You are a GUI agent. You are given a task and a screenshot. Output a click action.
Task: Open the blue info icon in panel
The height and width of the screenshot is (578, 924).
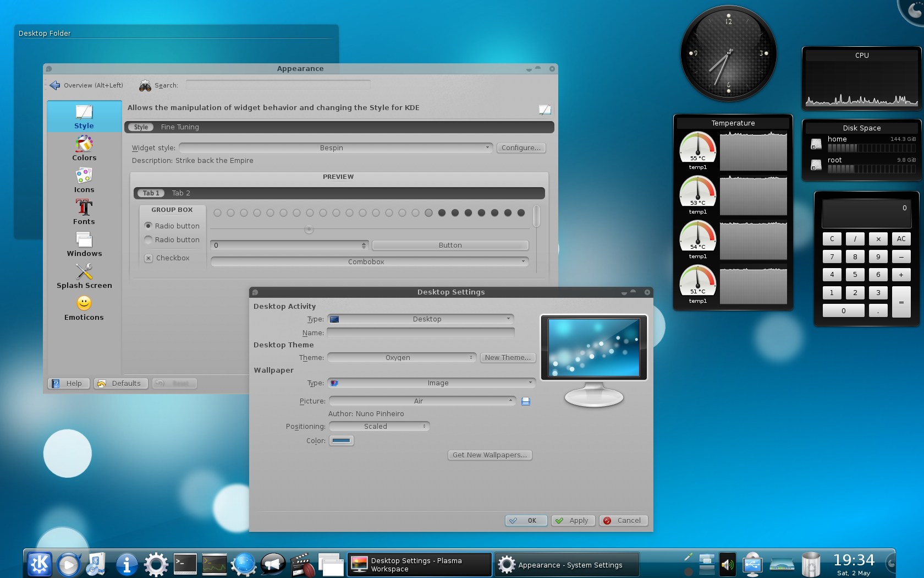click(127, 564)
